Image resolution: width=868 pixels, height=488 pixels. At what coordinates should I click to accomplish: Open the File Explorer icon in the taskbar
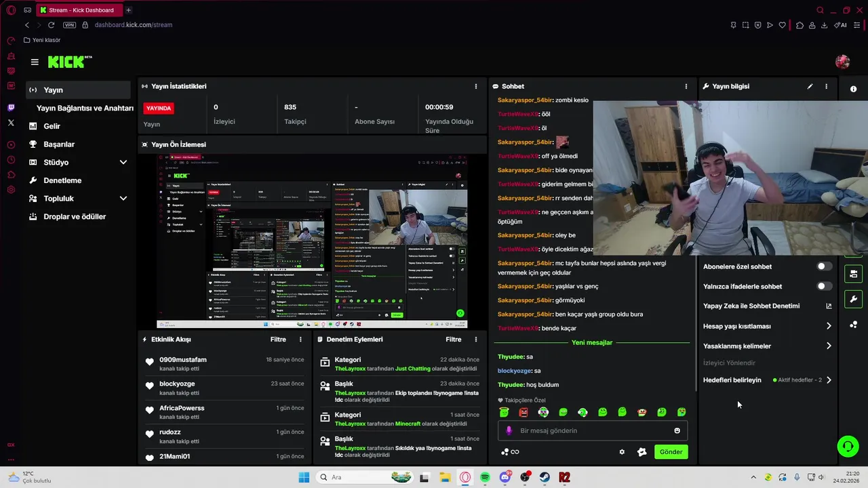tap(445, 477)
